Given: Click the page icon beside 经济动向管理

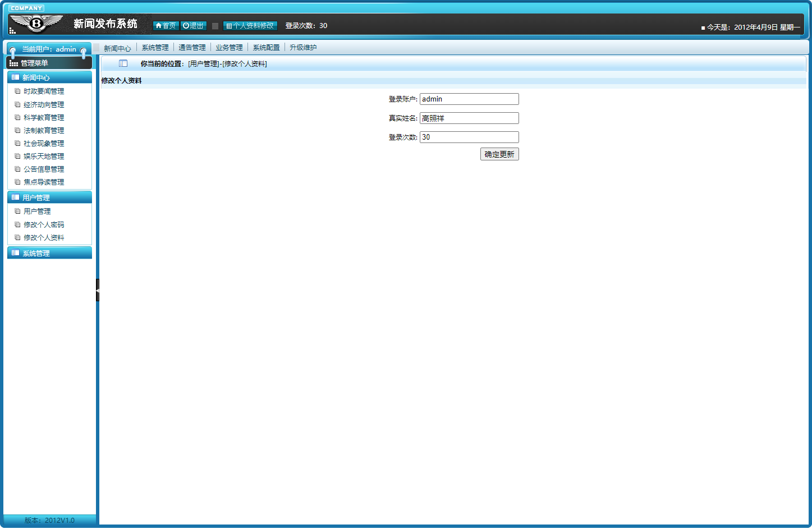Looking at the screenshot, I should tap(17, 104).
